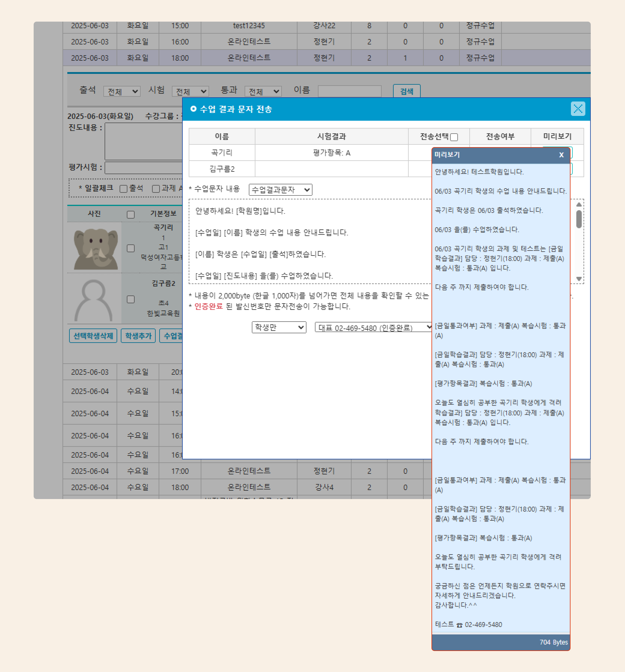
Task: Toggle the 전송선택 select-all checkbox
Action: coord(454,137)
